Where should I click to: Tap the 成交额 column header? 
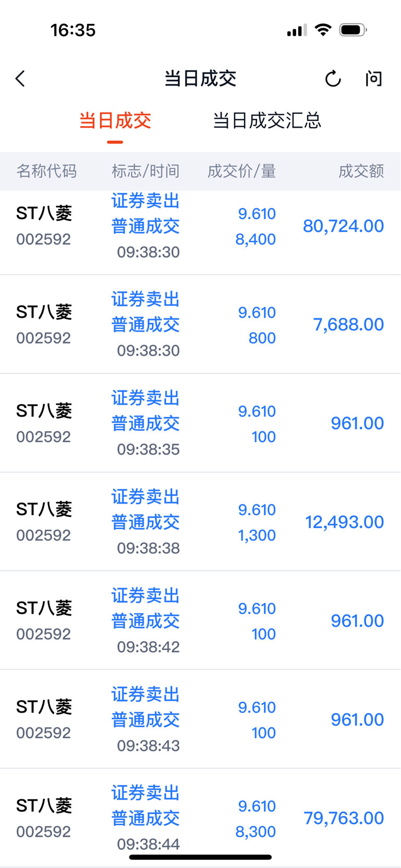click(361, 171)
